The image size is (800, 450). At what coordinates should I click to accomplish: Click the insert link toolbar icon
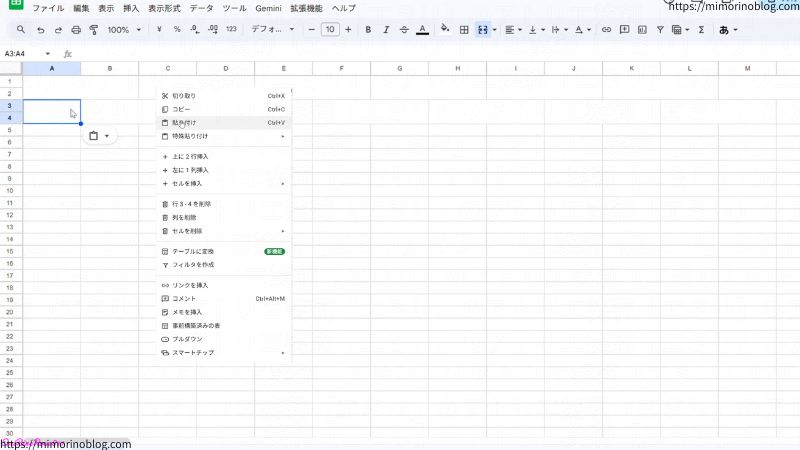[x=606, y=30]
